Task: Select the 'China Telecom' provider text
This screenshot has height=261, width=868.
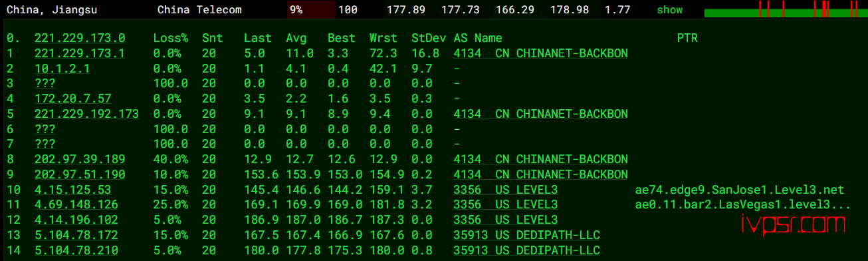Action: point(199,10)
